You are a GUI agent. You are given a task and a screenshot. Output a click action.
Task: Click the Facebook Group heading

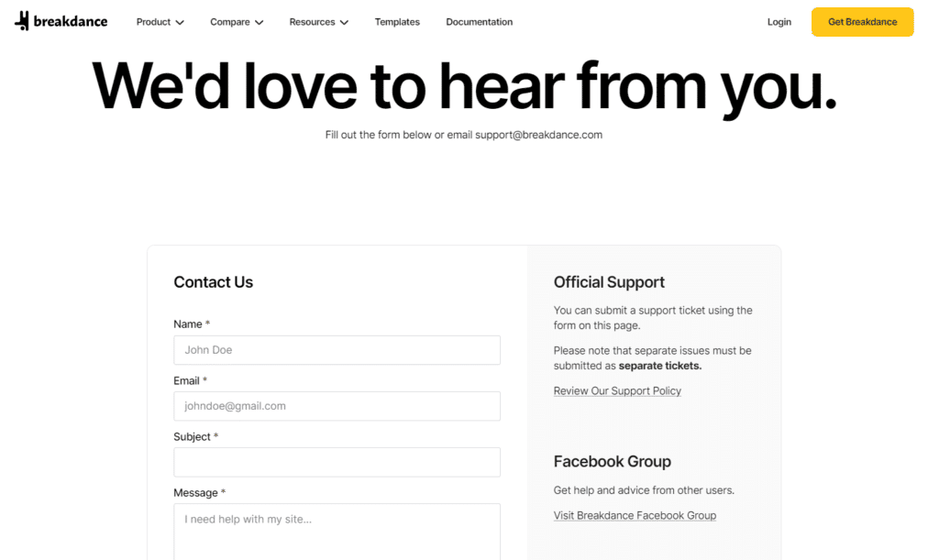(612, 462)
